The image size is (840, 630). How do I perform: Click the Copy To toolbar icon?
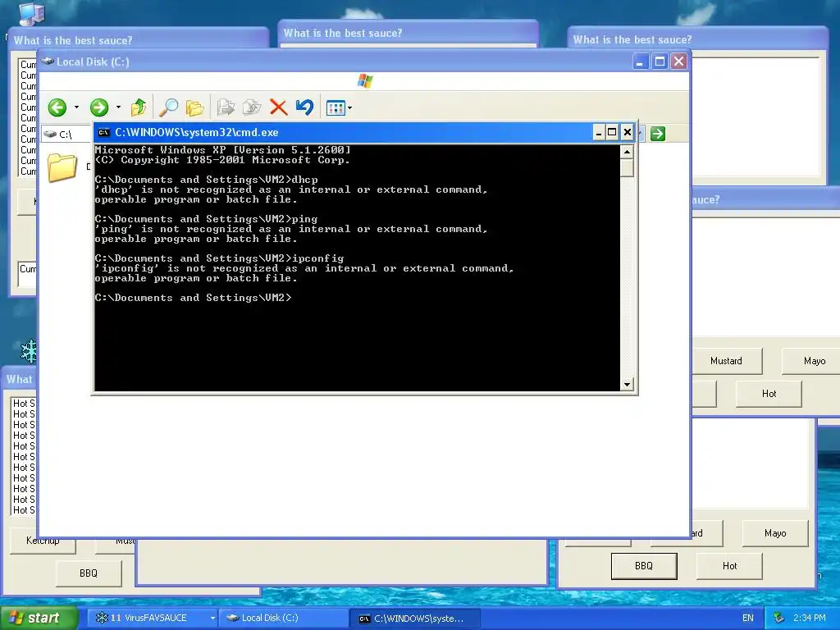[251, 107]
